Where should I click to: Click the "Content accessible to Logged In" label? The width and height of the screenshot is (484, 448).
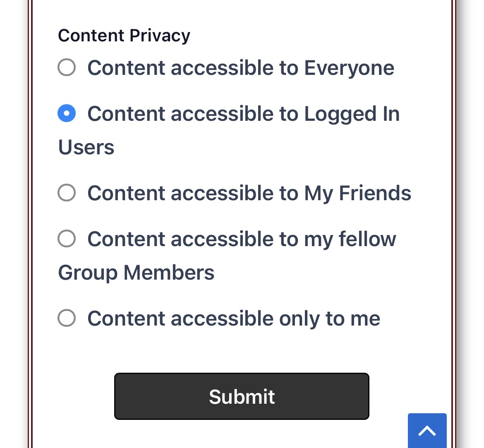(243, 114)
